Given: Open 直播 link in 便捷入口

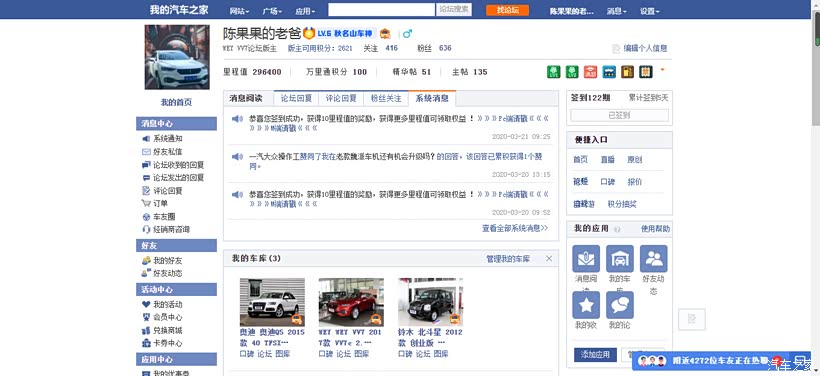Looking at the screenshot, I should [x=608, y=159].
